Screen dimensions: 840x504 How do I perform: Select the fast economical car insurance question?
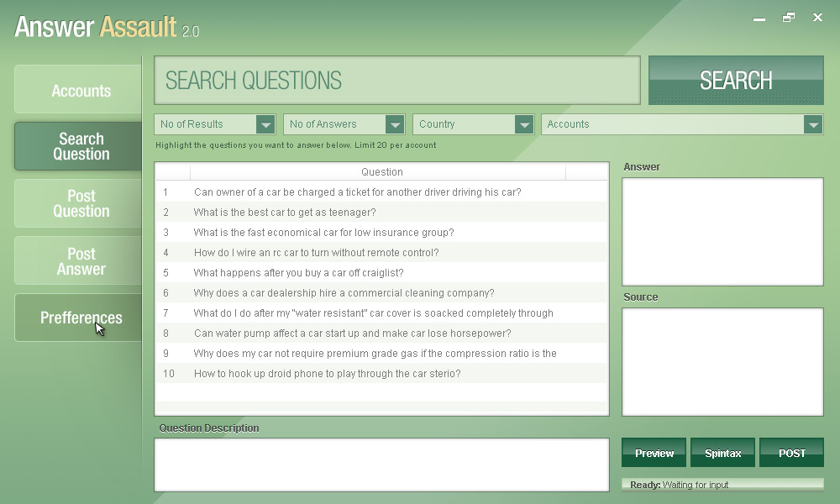coord(381,233)
